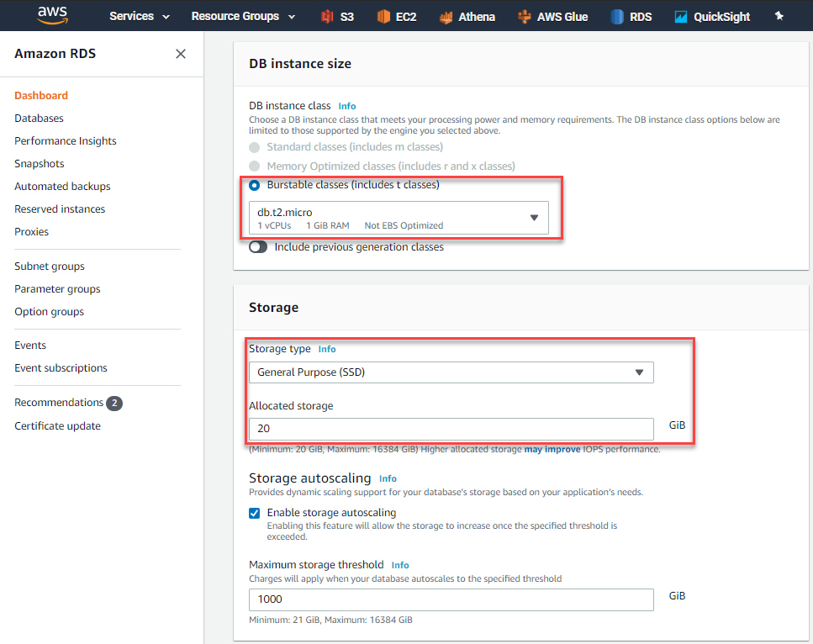The width and height of the screenshot is (813, 644).
Task: Click the 'DB instance size' heading
Action: point(299,64)
